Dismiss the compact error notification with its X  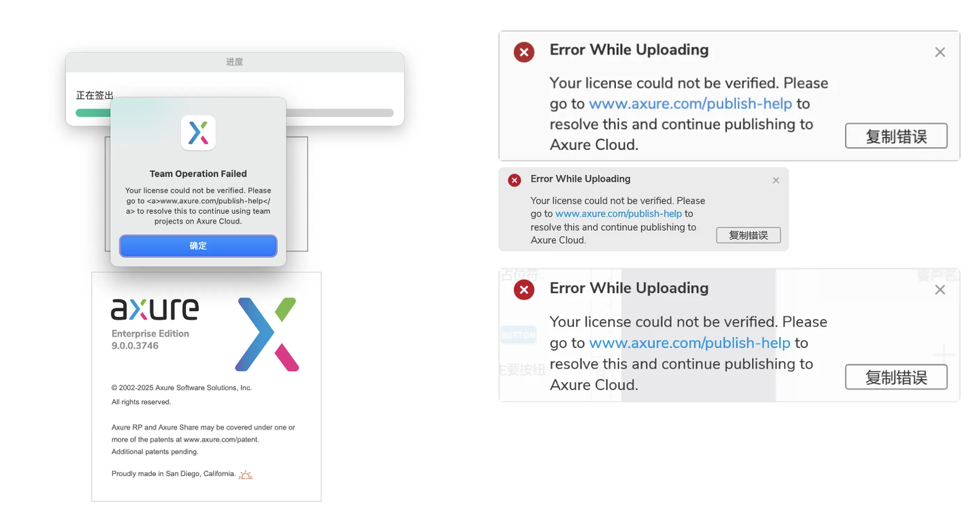[x=776, y=180]
